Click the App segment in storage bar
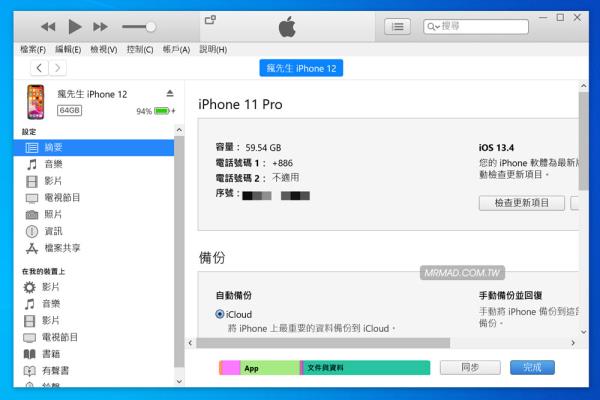This screenshot has width=600, height=400. pos(270,368)
